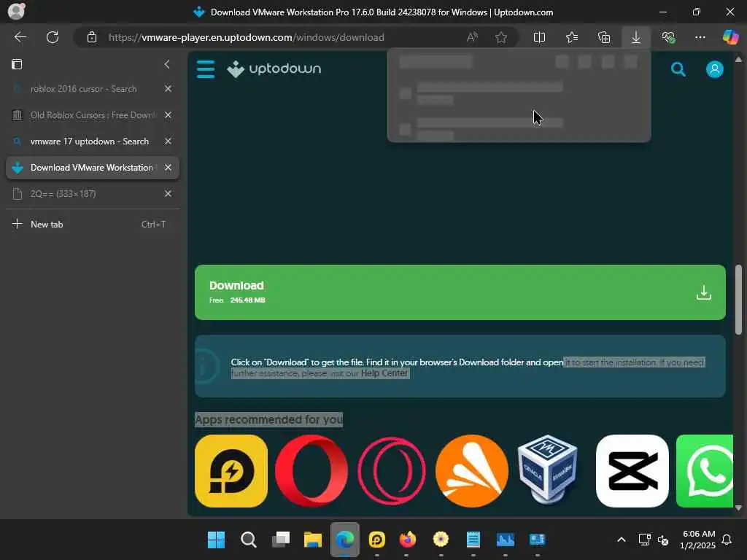Open the muted volume tray icon

662,540
